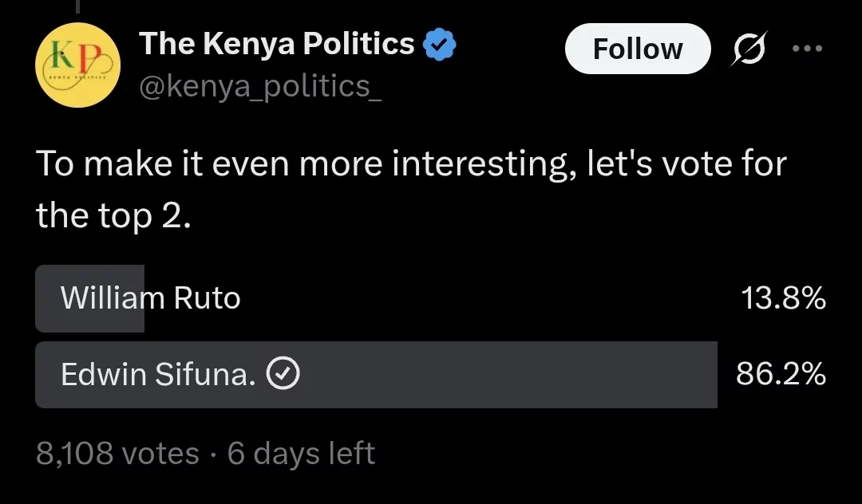Click the Edwin Sifuna option label
The width and height of the screenshot is (862, 504).
(x=158, y=375)
